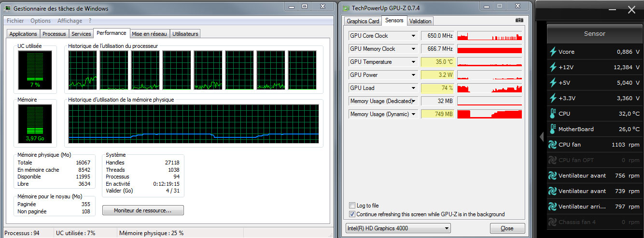Open the Graphics Card tab in GPU-Z
Screen dimensions: 644x238
click(363, 21)
